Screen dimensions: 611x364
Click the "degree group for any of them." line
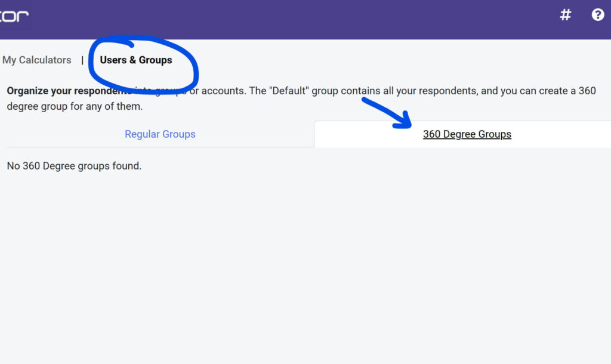(x=75, y=107)
